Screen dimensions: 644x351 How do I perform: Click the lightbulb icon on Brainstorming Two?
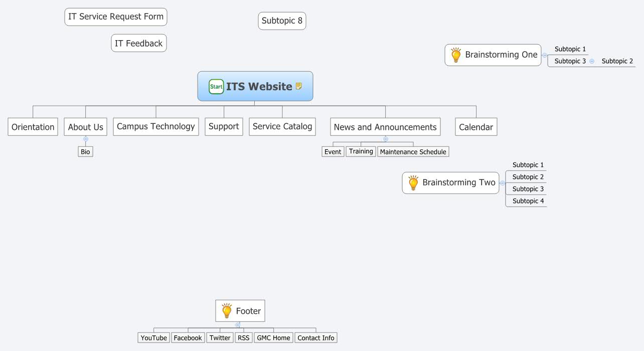(x=413, y=183)
